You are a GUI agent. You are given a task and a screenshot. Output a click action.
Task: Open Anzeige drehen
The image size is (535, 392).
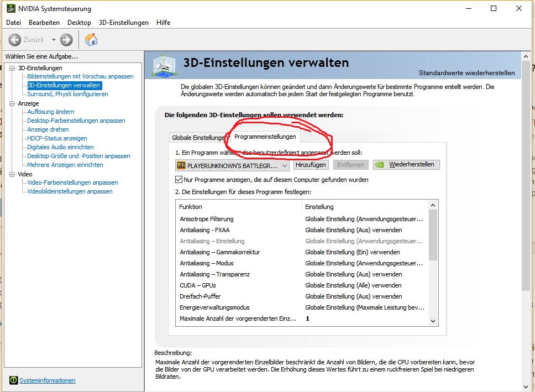coord(48,129)
